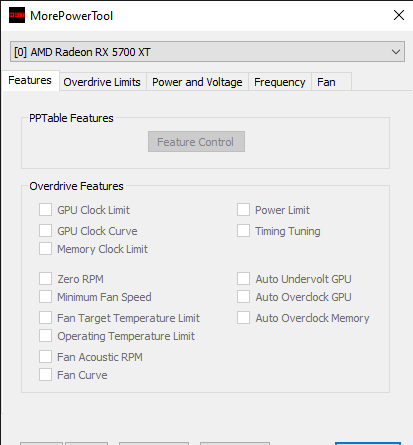This screenshot has width=413, height=445.
Task: Close the MorePowerTool window
Action: [x=399, y=15]
